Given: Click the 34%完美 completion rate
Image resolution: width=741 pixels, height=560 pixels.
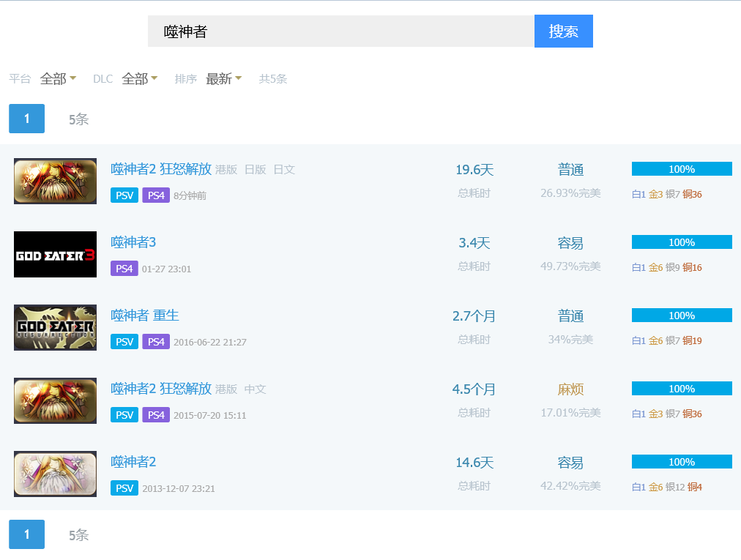Looking at the screenshot, I should click(x=570, y=340).
